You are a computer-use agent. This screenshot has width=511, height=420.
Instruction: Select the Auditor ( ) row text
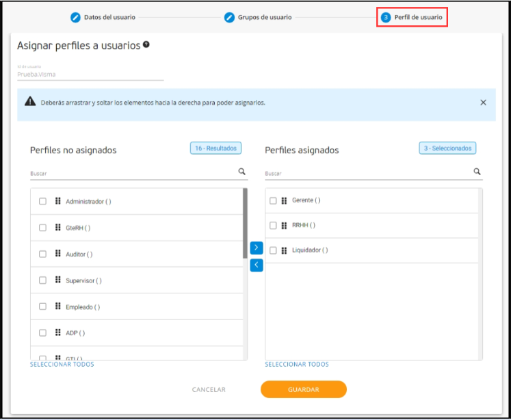(79, 254)
